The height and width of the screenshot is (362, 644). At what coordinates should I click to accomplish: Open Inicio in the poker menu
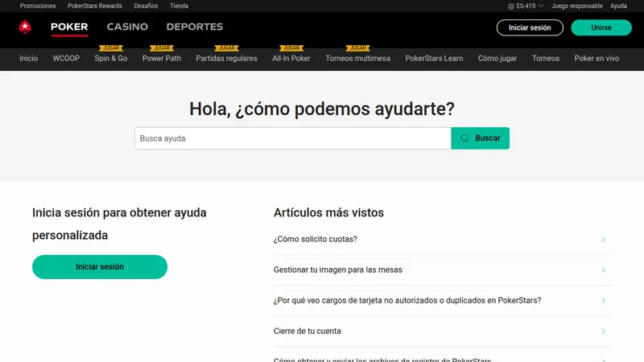[28, 58]
